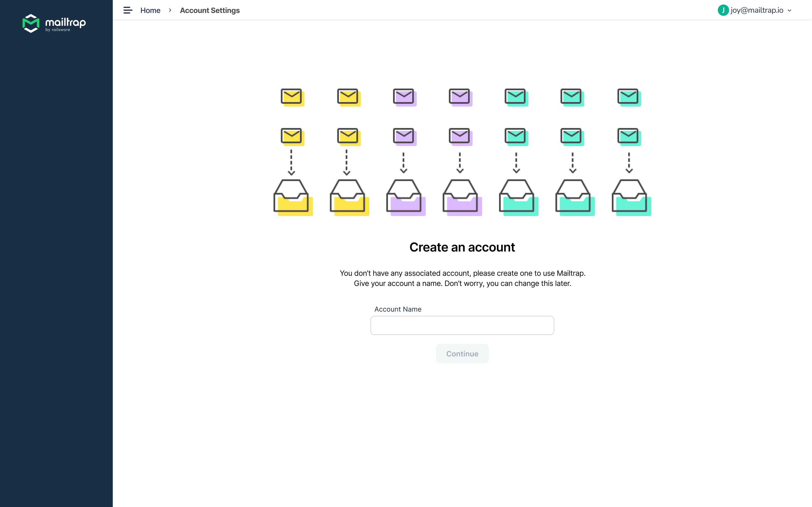812x507 pixels.
Task: Click the green J user avatar
Action: 723,10
